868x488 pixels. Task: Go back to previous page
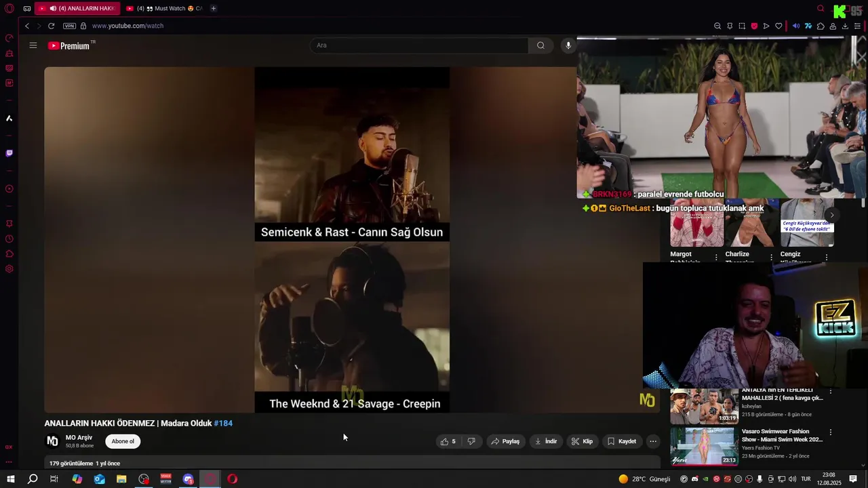coord(27,26)
